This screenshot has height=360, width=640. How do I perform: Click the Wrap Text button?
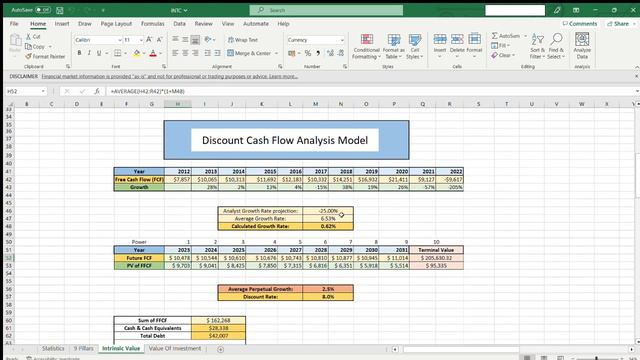(243, 40)
